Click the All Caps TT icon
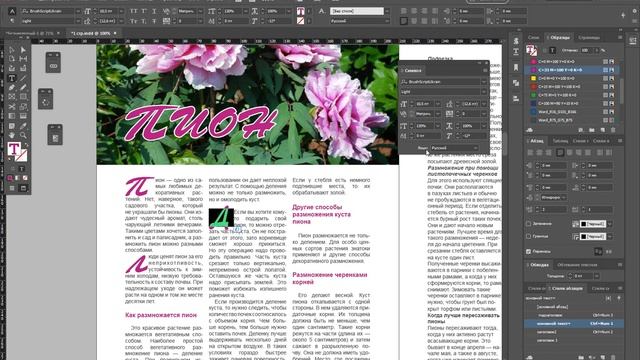This screenshot has width=640, height=360. [134, 11]
